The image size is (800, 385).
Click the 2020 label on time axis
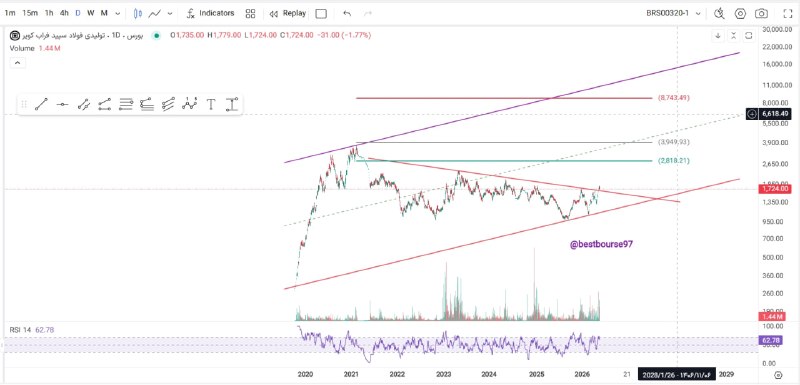pos(305,374)
